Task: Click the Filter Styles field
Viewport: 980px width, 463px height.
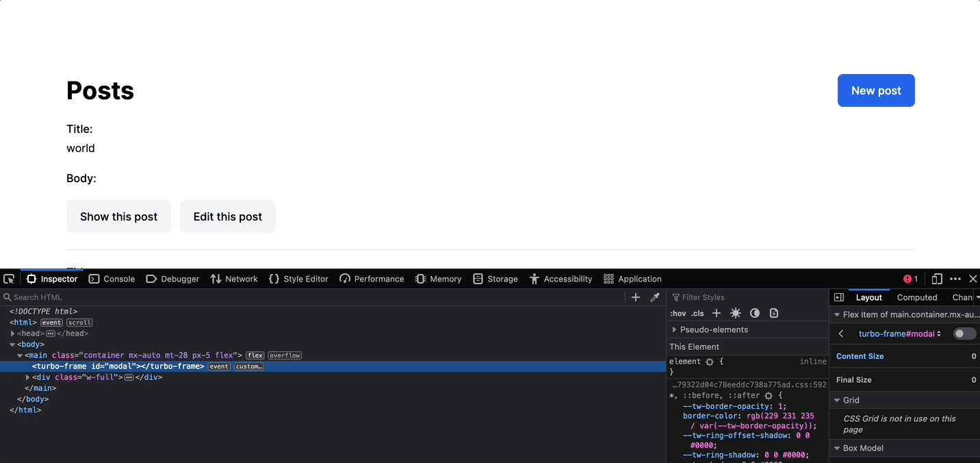Action: point(749,297)
